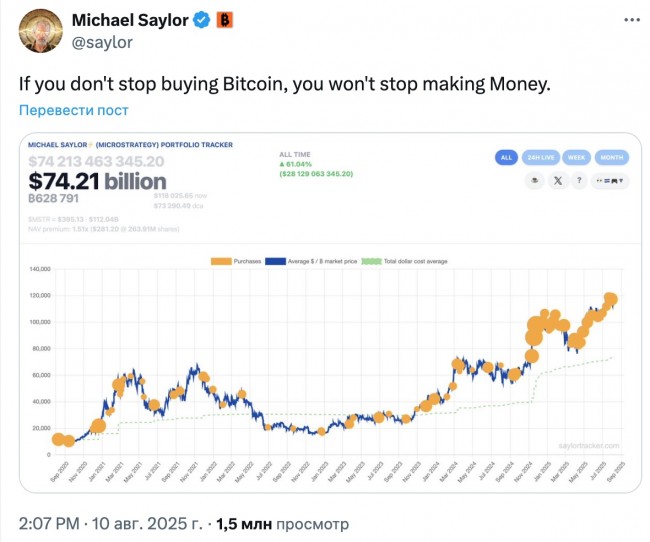Click the hat icon in tracker toolbar
Viewport: 650px width, 542px height.
click(535, 181)
